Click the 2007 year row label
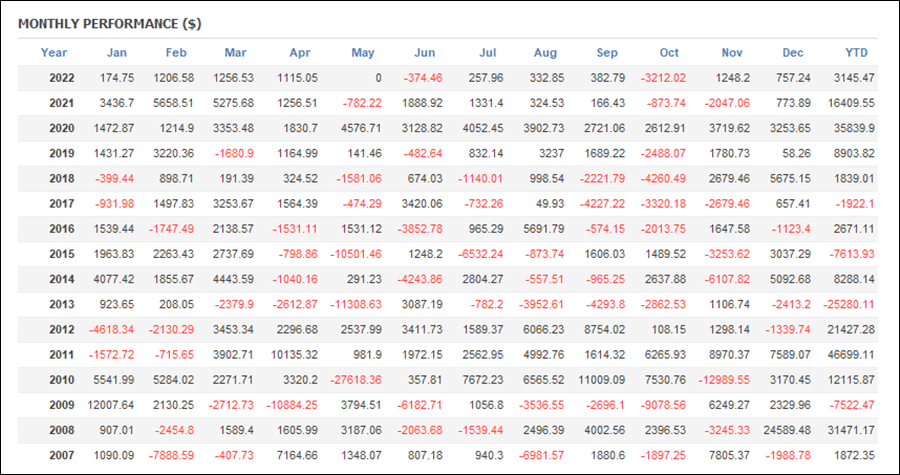Image resolution: width=900 pixels, height=475 pixels. (x=61, y=455)
